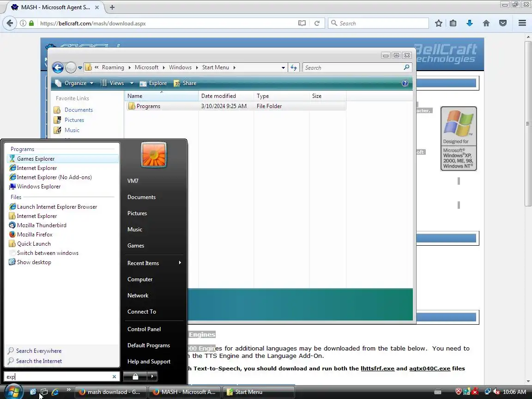Close the MASH - Microsoft Agent tab

[x=97, y=7]
